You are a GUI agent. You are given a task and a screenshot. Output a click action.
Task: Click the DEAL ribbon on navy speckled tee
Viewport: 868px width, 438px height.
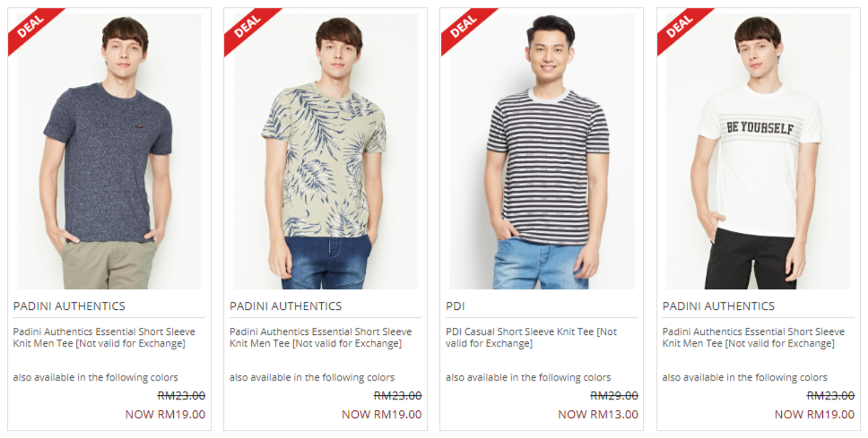click(x=32, y=28)
